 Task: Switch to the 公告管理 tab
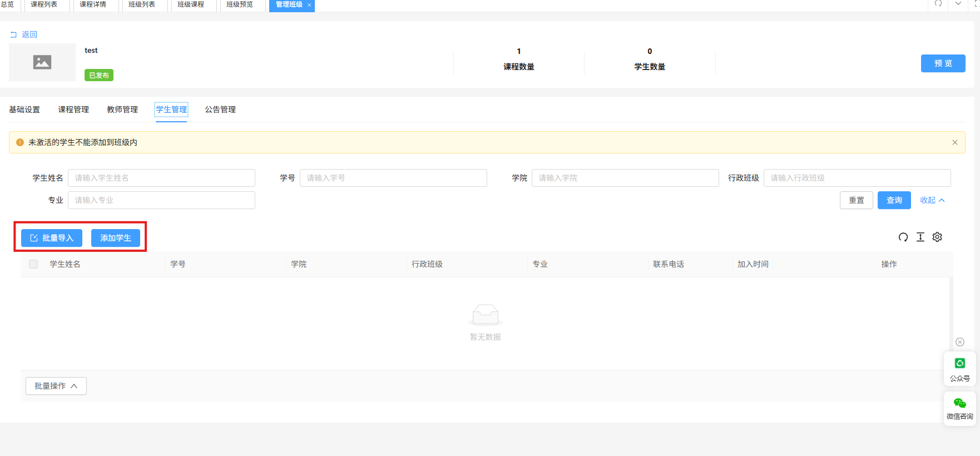coord(220,110)
